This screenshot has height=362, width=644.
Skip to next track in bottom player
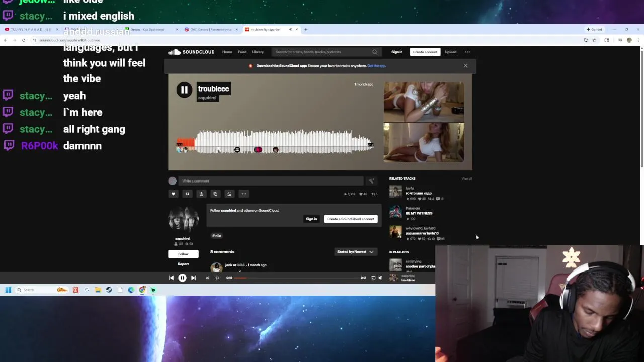click(193, 278)
